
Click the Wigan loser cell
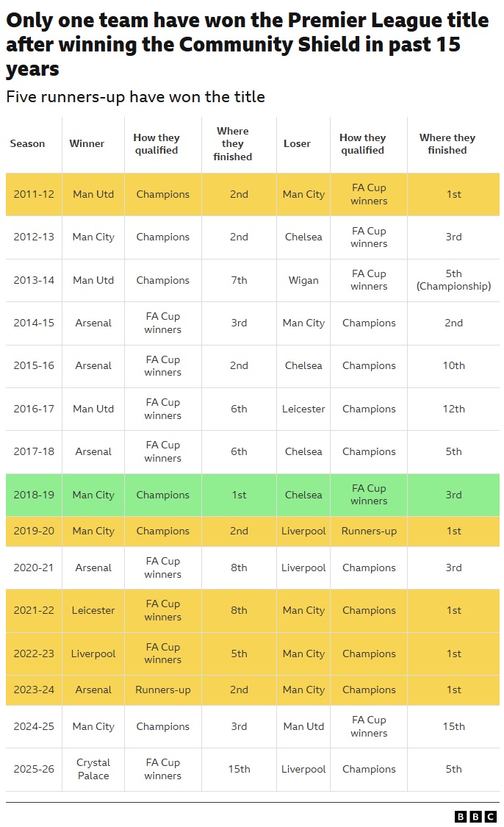[x=303, y=280]
